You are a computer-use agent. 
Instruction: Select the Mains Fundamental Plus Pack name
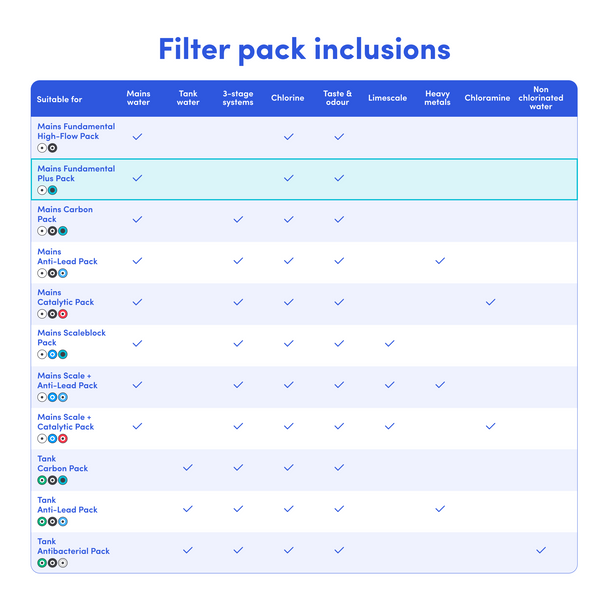click(76, 173)
